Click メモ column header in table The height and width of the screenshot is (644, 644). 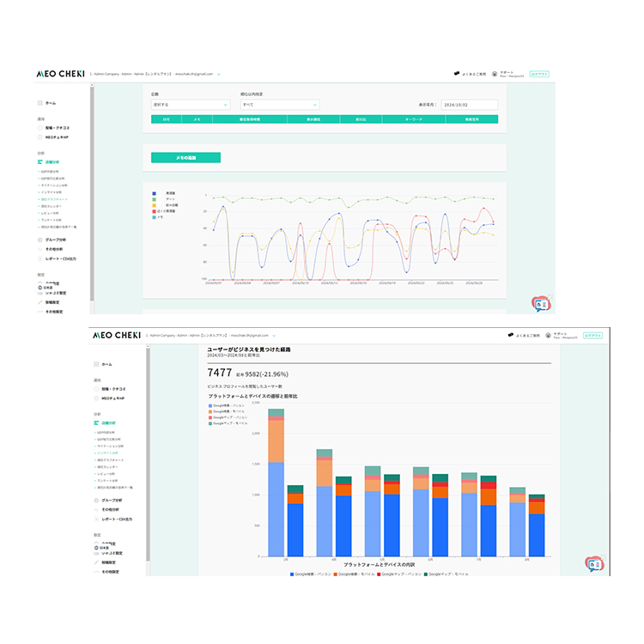click(197, 119)
